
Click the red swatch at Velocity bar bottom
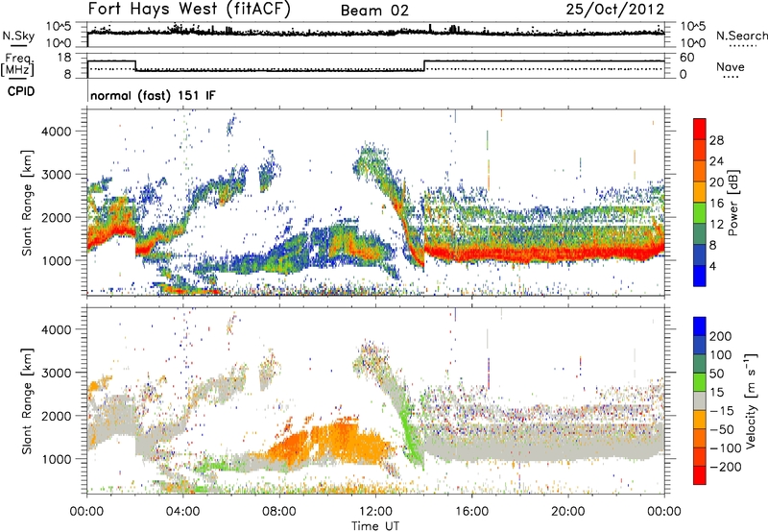700,475
